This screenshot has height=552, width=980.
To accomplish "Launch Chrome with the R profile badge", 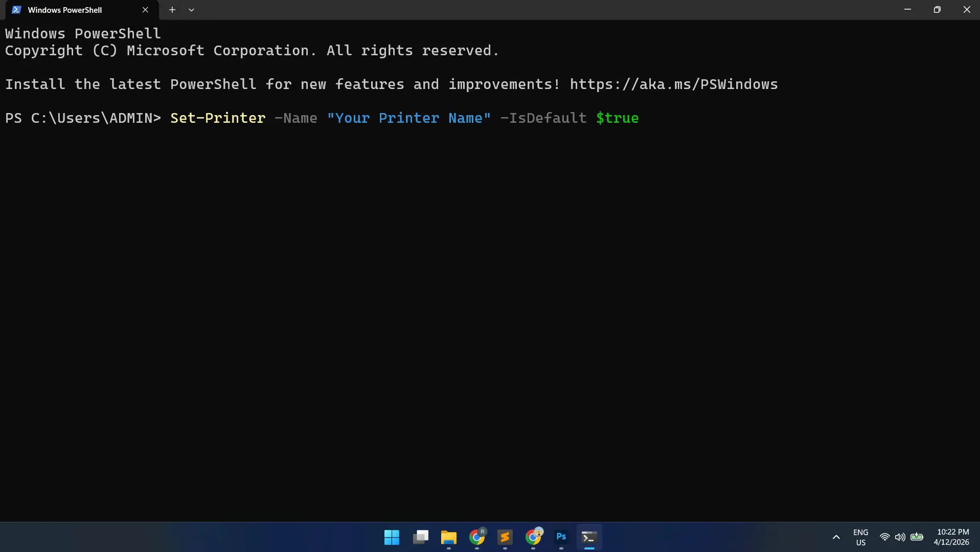I will [x=477, y=538].
